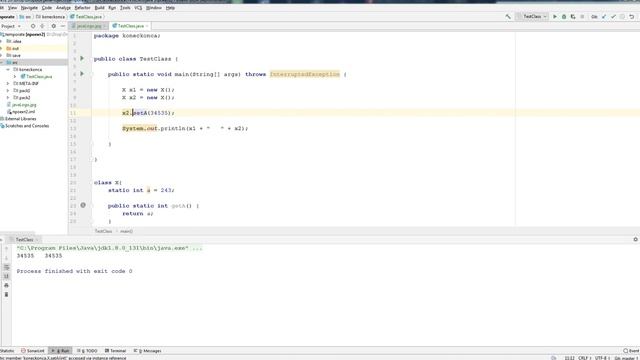Click the VCS update project icon

click(604, 17)
